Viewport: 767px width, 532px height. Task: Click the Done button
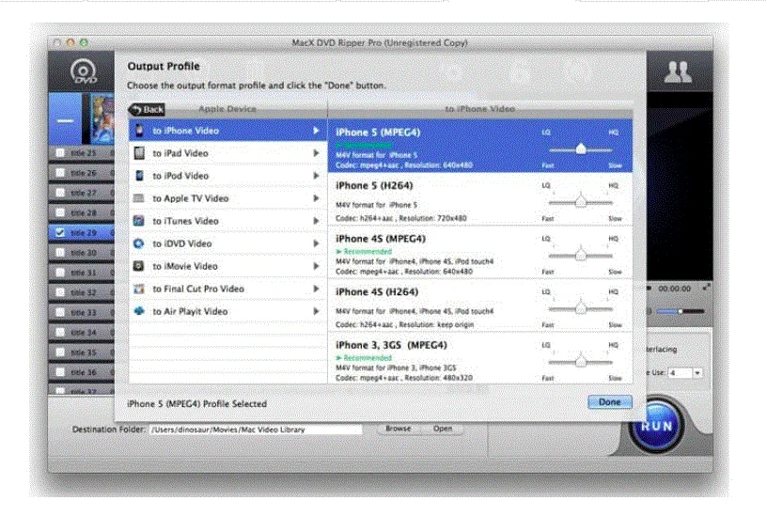pos(609,402)
